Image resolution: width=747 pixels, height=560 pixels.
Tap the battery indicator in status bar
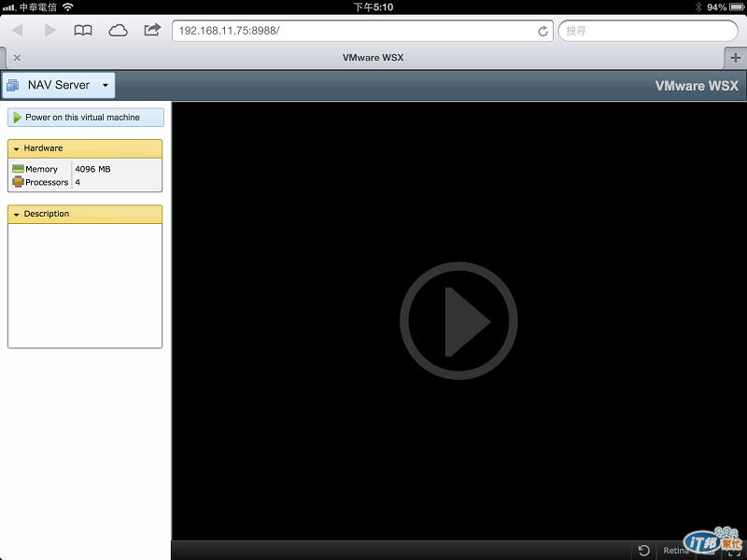(x=738, y=7)
